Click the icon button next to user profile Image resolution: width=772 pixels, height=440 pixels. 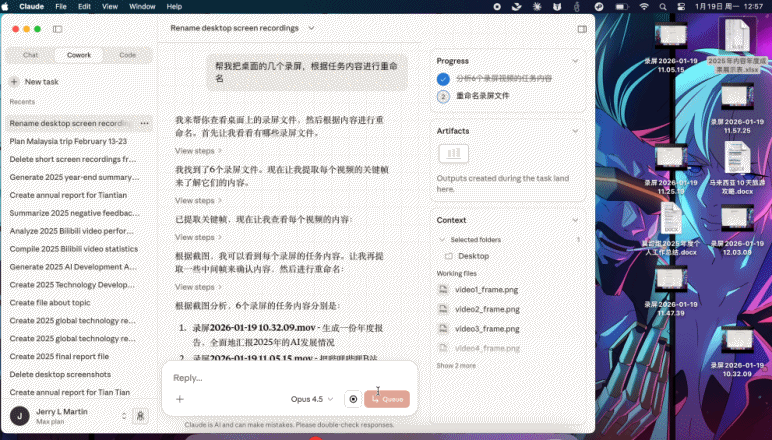pos(141,415)
